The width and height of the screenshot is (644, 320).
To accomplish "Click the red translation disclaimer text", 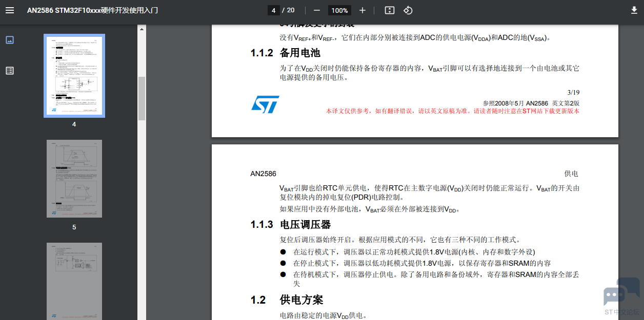I will click(x=453, y=111).
